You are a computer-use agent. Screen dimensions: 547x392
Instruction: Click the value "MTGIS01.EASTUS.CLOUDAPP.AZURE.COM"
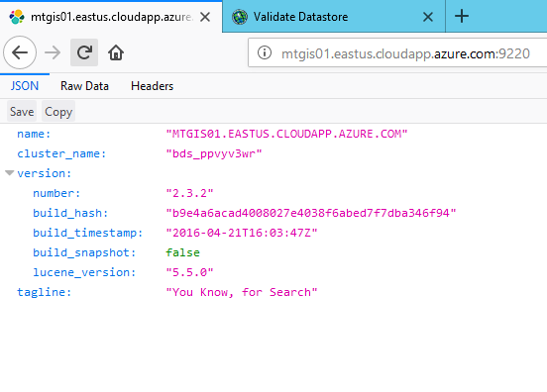pyautogui.click(x=286, y=134)
